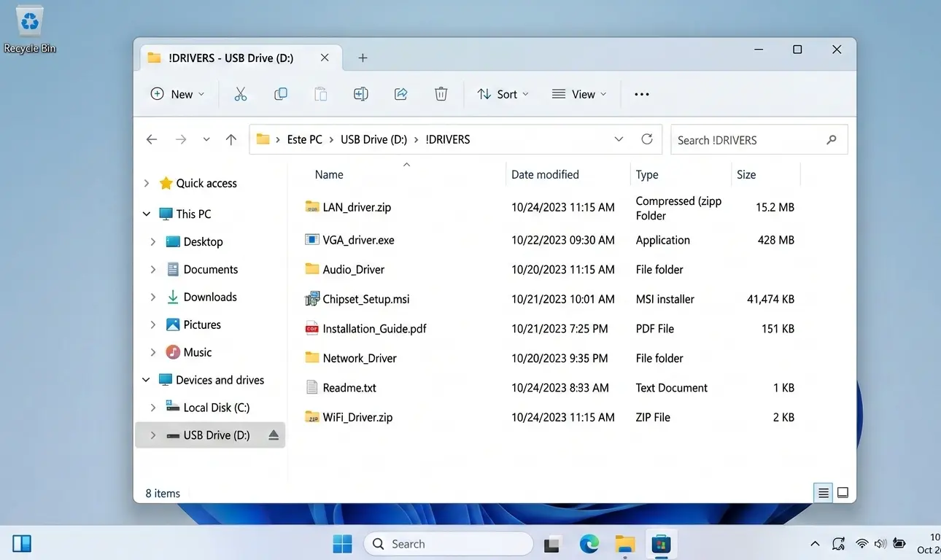Expand the Desktop tree node
This screenshot has height=560, width=941.
click(153, 241)
